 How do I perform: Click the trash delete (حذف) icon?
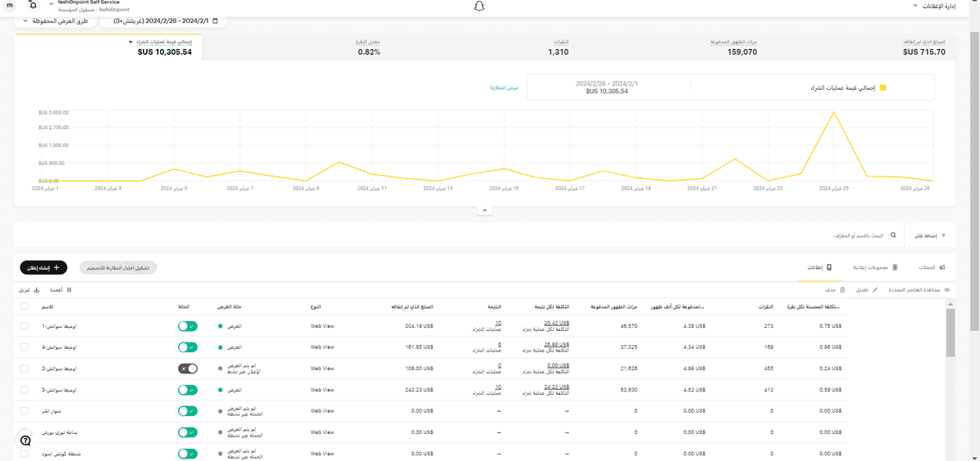click(x=841, y=289)
